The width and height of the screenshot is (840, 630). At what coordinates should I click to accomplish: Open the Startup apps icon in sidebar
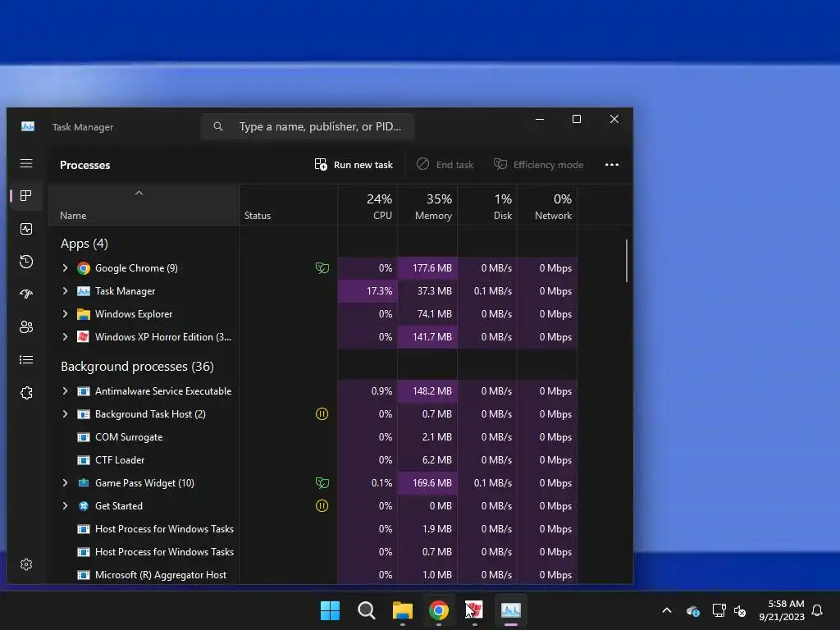tap(26, 294)
